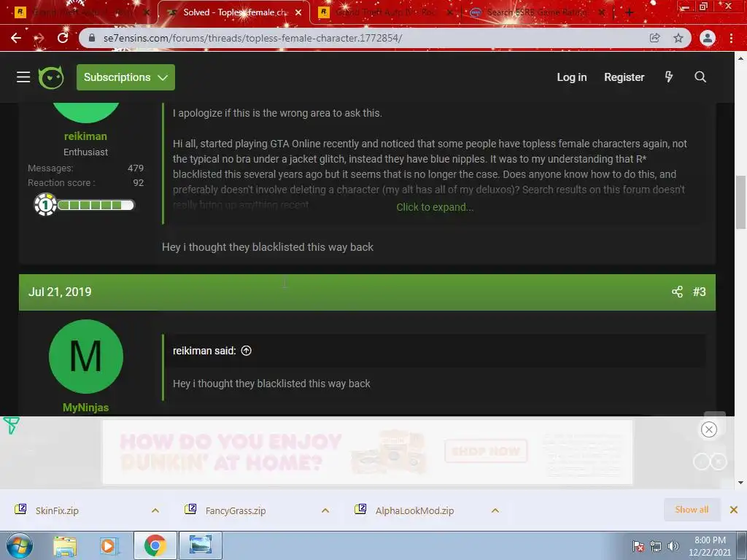Click the Se7enSins green cat logo

click(51, 77)
